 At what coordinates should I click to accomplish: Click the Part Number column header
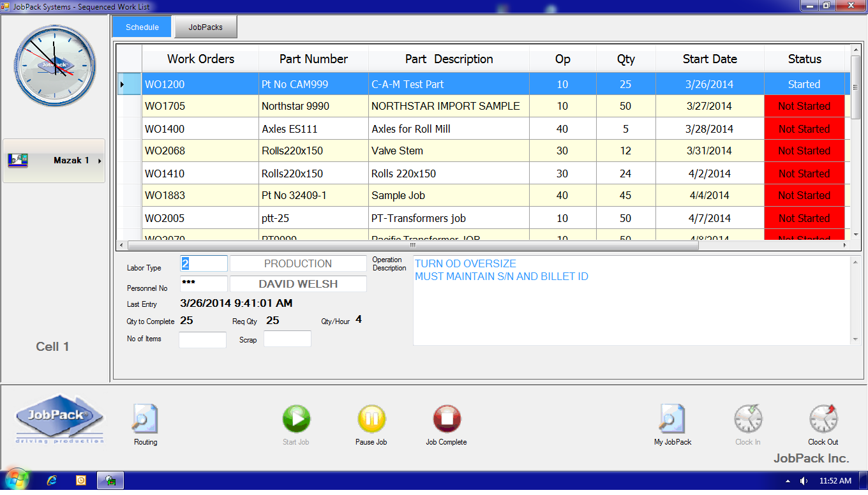(x=313, y=59)
